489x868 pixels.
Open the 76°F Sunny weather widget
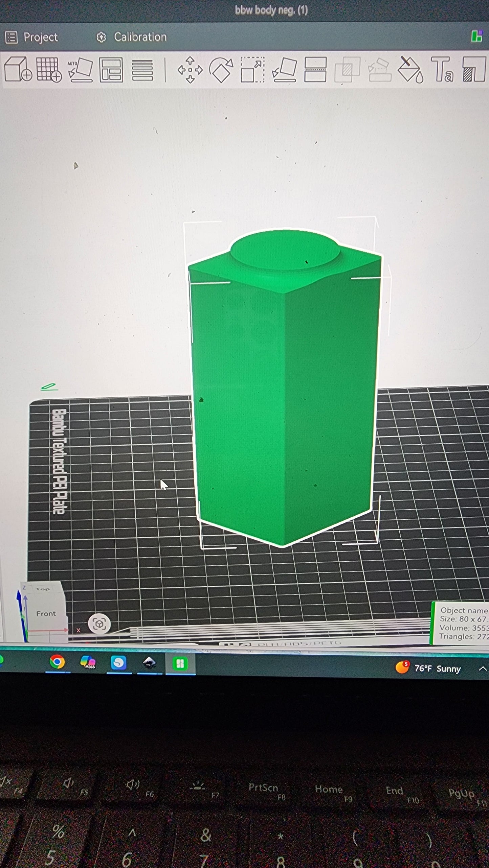point(428,668)
